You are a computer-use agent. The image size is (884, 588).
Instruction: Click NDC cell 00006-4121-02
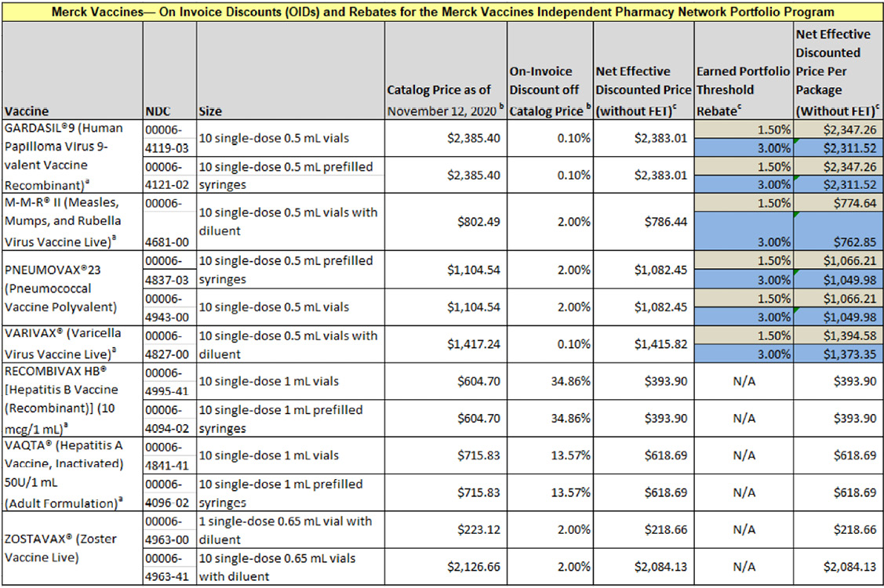169,176
